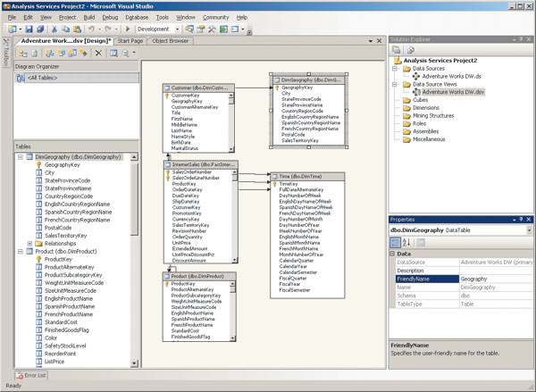Open the Development configuration dropdown
Image resolution: width=536 pixels, height=392 pixels.
point(177,29)
